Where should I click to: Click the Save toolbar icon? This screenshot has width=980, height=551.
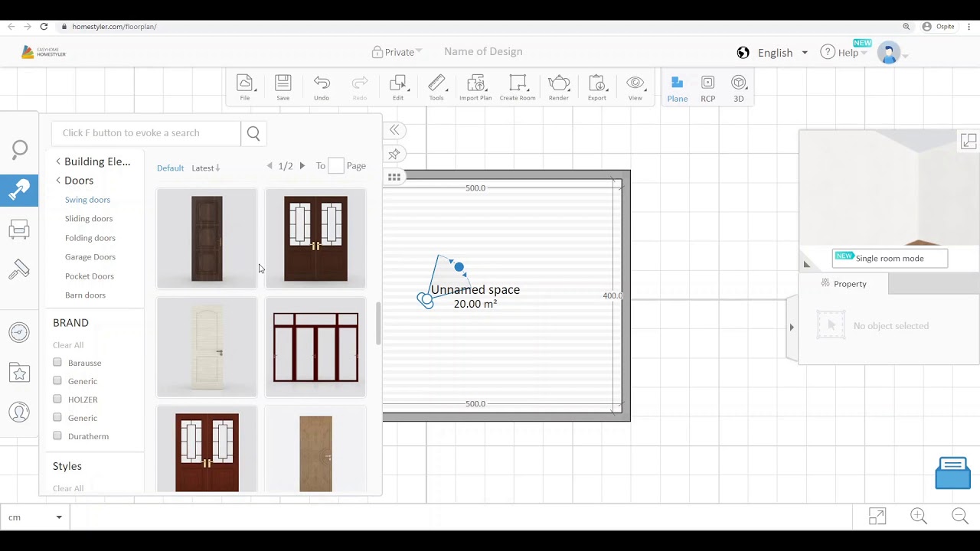click(283, 87)
